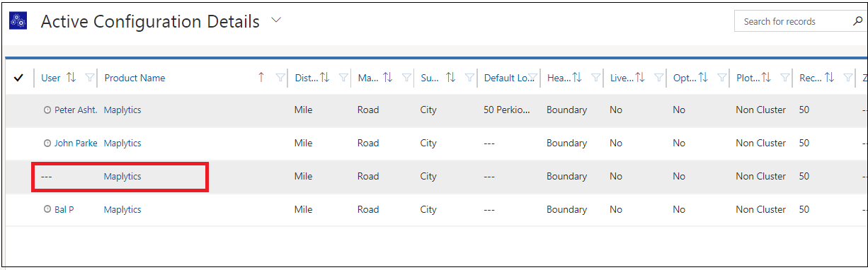Select the Peter Asht. row

pos(436,110)
